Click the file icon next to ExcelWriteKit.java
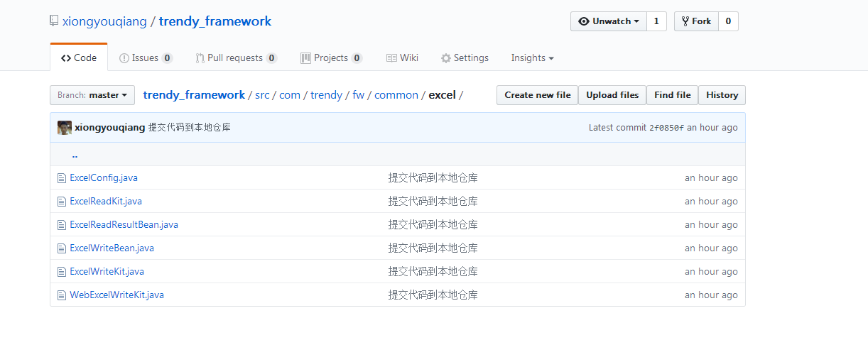This screenshot has width=868, height=340. click(x=61, y=272)
